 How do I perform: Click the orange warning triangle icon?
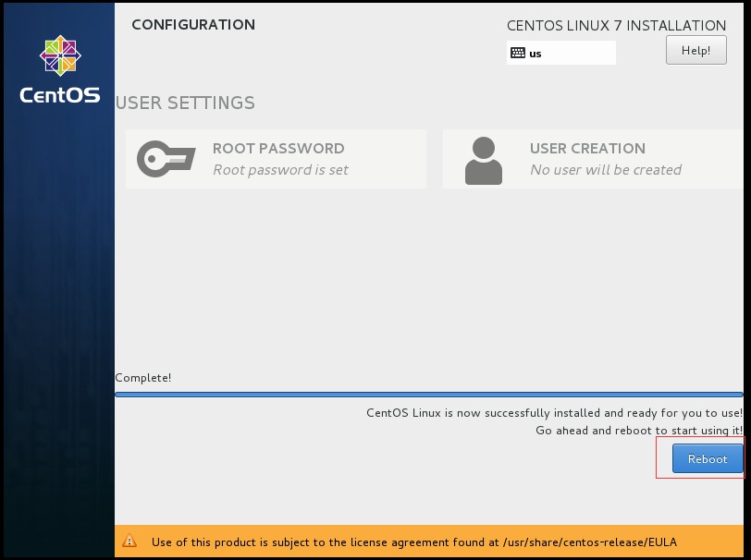pyautogui.click(x=130, y=542)
